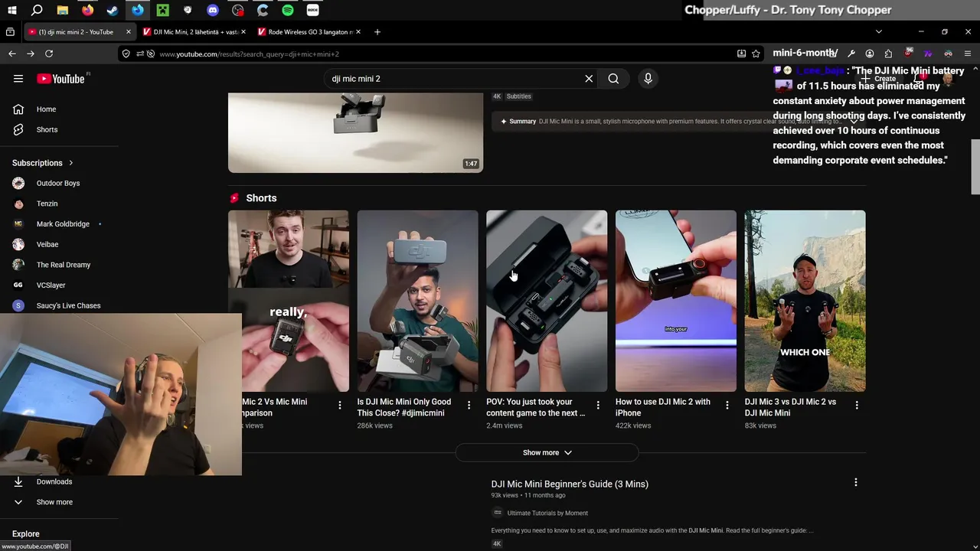Click the install/save page icon in the address bar
The image size is (980, 551).
741,54
